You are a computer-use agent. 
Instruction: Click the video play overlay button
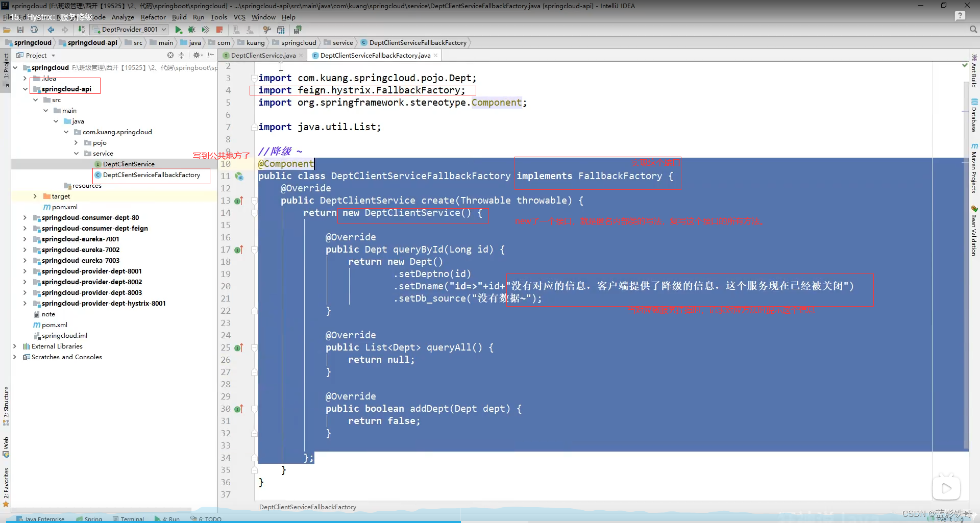(946, 488)
